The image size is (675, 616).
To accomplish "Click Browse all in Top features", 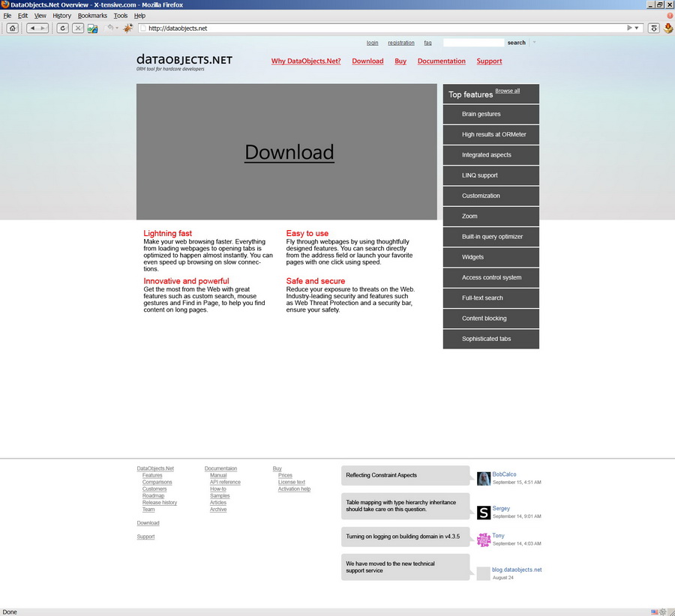I will click(x=507, y=91).
